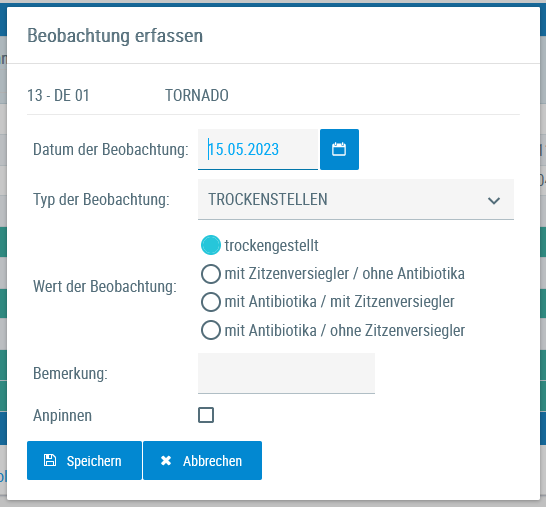Click the animal name TORNADO
The width and height of the screenshot is (546, 507).
click(x=197, y=95)
